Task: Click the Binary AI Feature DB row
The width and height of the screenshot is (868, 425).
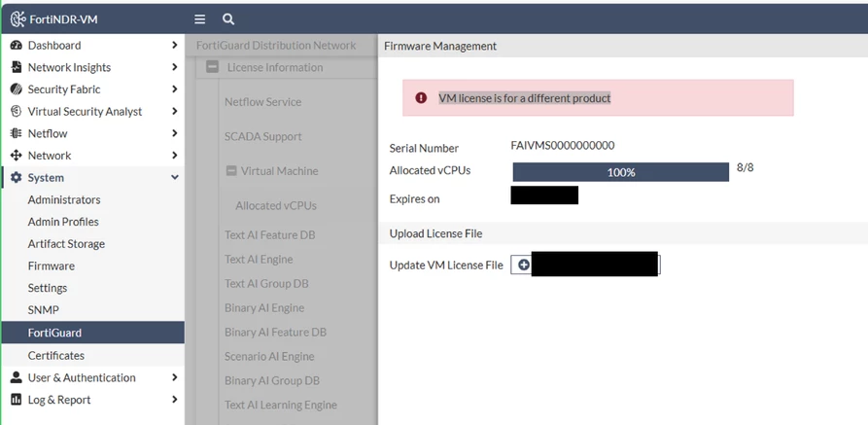Action: point(275,333)
